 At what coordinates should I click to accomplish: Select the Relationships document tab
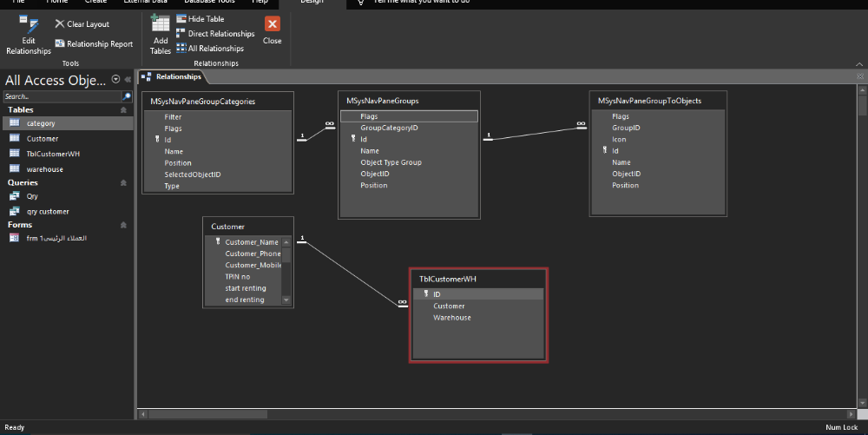(172, 77)
